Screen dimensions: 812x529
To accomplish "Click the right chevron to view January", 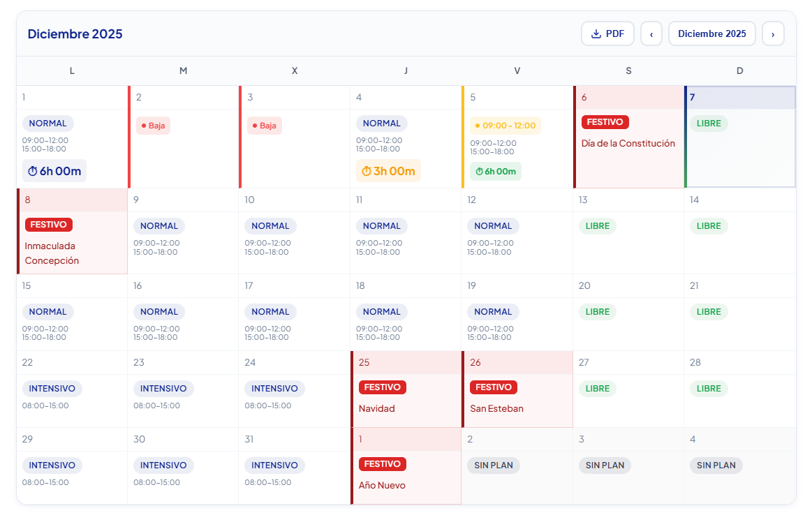I will click(773, 33).
